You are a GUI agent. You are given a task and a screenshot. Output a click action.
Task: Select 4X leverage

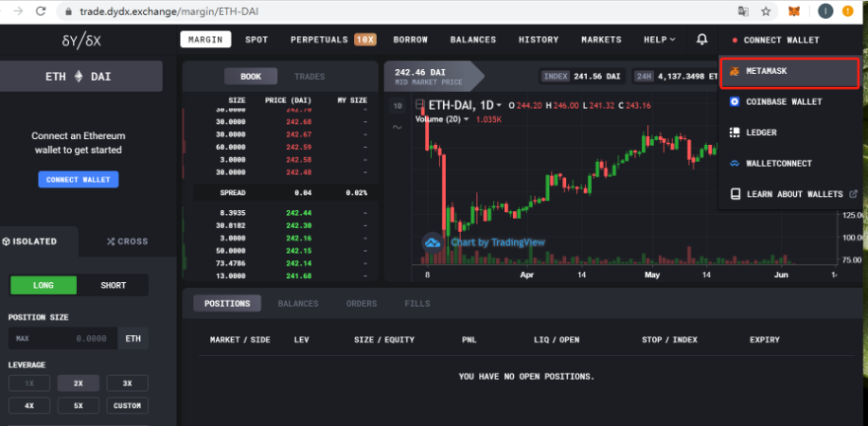(x=29, y=405)
